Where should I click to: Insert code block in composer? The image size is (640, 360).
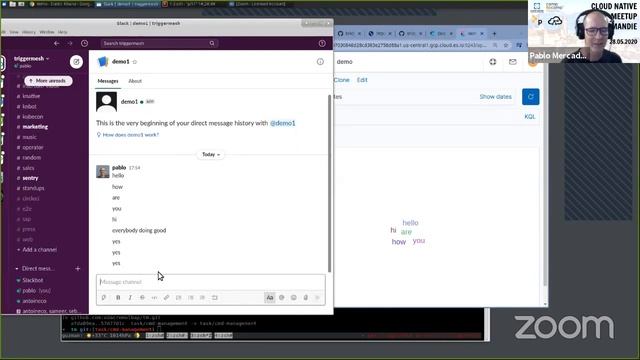pos(215,298)
